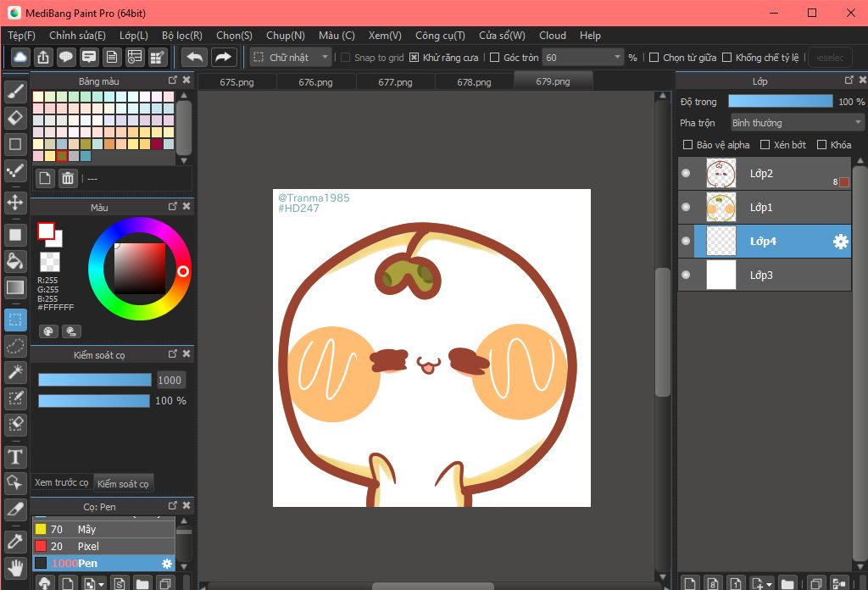This screenshot has height=590, width=868.
Task: Open the Tệp(F) menu
Action: point(21,36)
